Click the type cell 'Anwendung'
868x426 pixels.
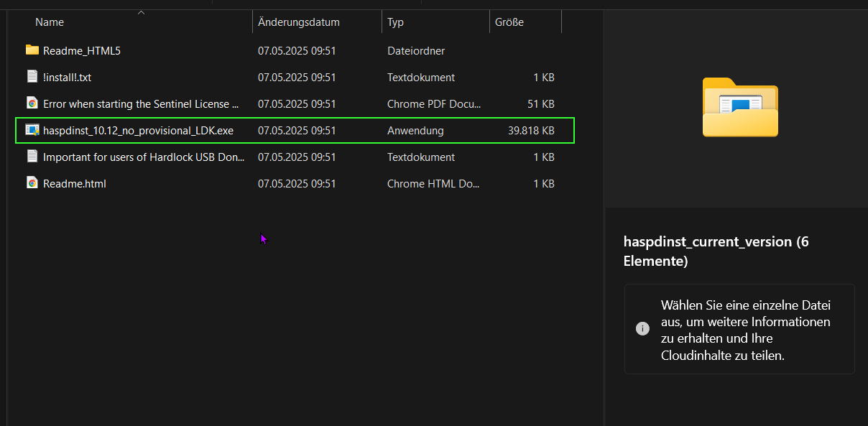tap(415, 131)
